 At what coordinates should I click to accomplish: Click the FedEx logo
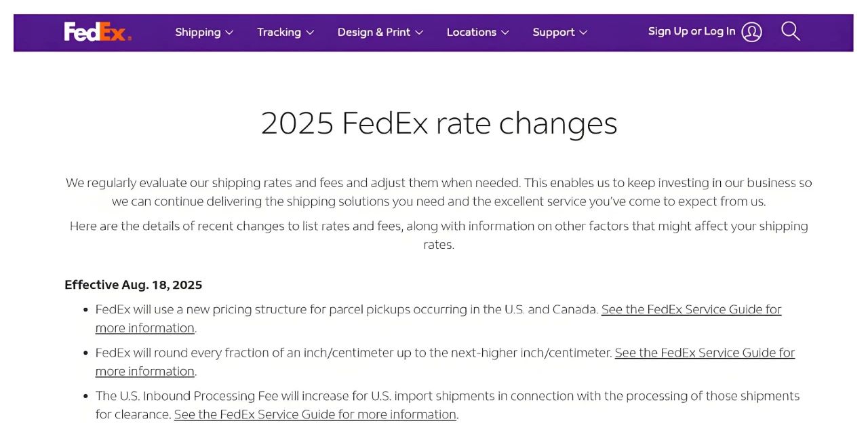pos(98,32)
